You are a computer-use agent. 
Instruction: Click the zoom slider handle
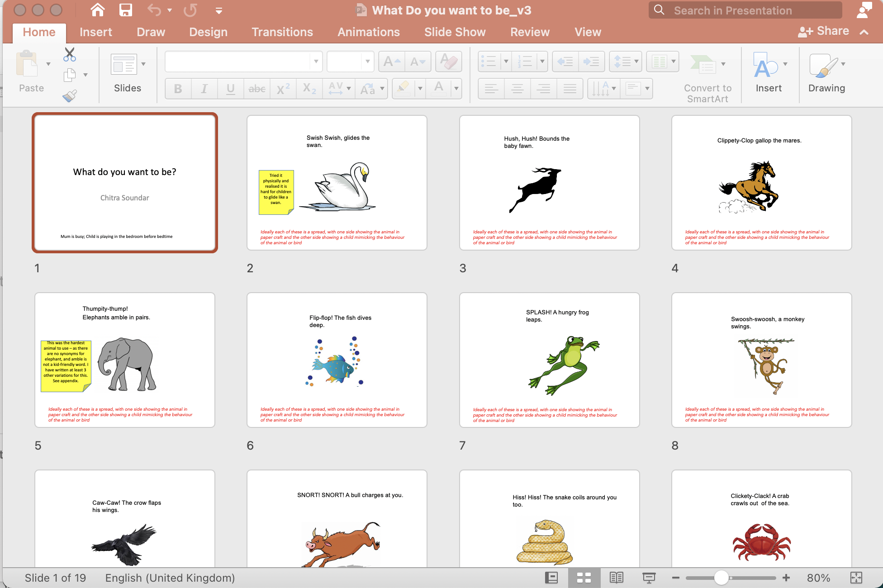[x=721, y=578]
